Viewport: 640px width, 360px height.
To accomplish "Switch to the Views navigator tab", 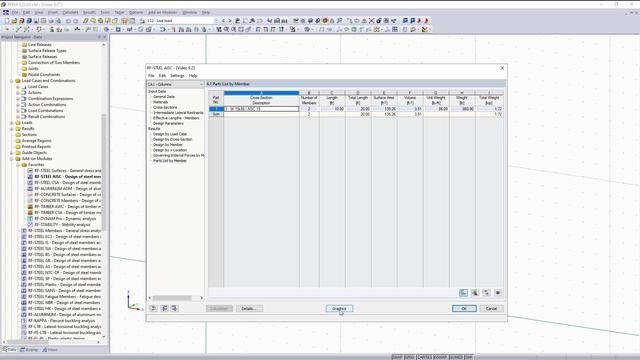I will (x=50, y=350).
